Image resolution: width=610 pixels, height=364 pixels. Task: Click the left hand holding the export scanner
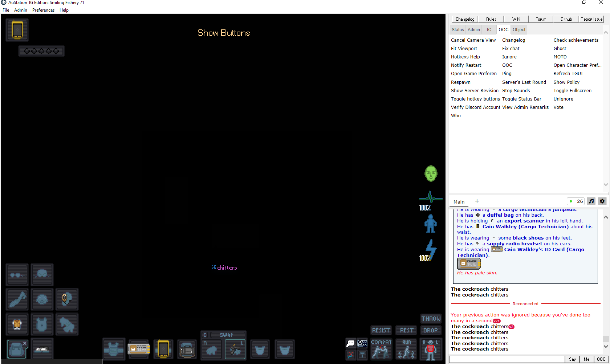235,349
